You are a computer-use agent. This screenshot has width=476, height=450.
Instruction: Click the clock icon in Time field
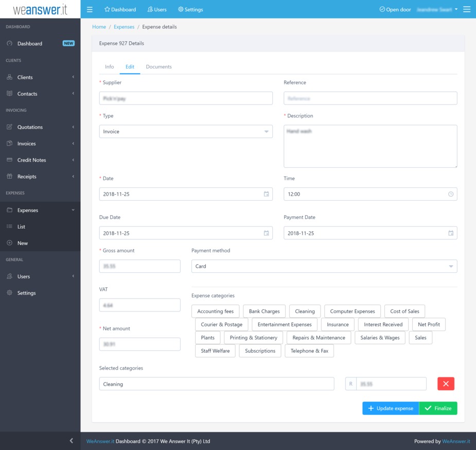pos(451,194)
